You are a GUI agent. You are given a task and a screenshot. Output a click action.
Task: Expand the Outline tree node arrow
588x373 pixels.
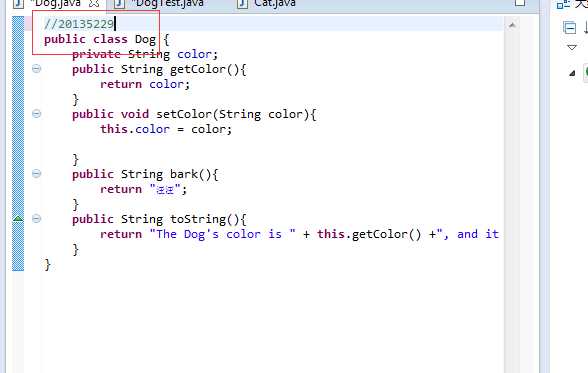click(572, 73)
